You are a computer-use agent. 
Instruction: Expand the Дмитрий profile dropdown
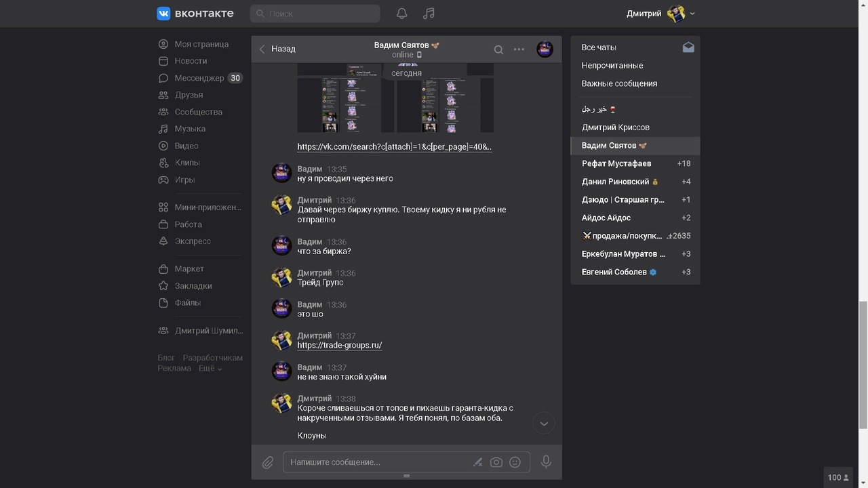tap(692, 14)
